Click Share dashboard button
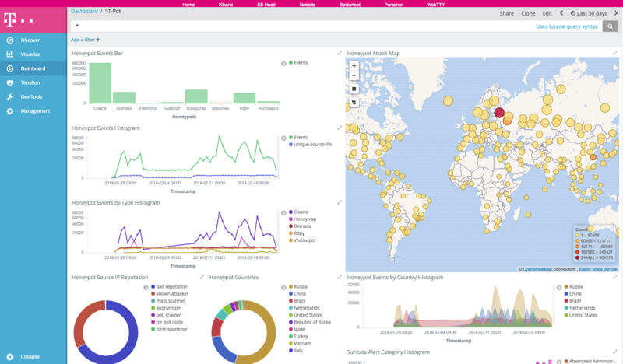The height and width of the screenshot is (364, 623). 507,13
